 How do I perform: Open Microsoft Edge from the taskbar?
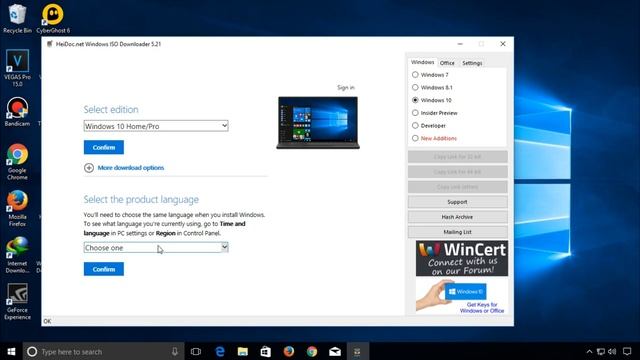tap(220, 351)
